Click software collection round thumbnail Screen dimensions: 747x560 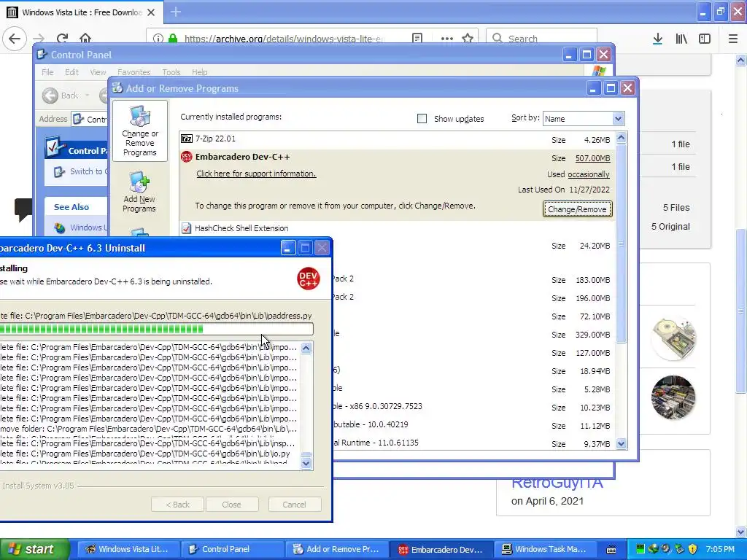coord(673,397)
